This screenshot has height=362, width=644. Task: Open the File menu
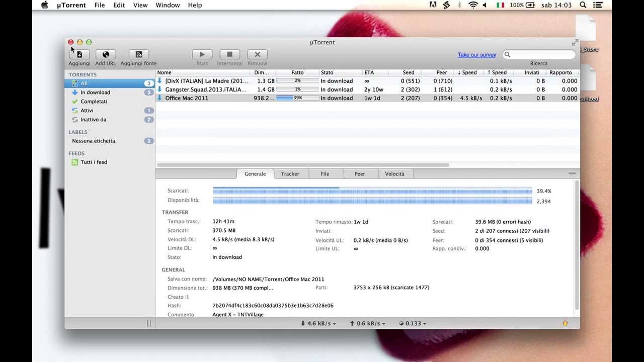pyautogui.click(x=100, y=5)
